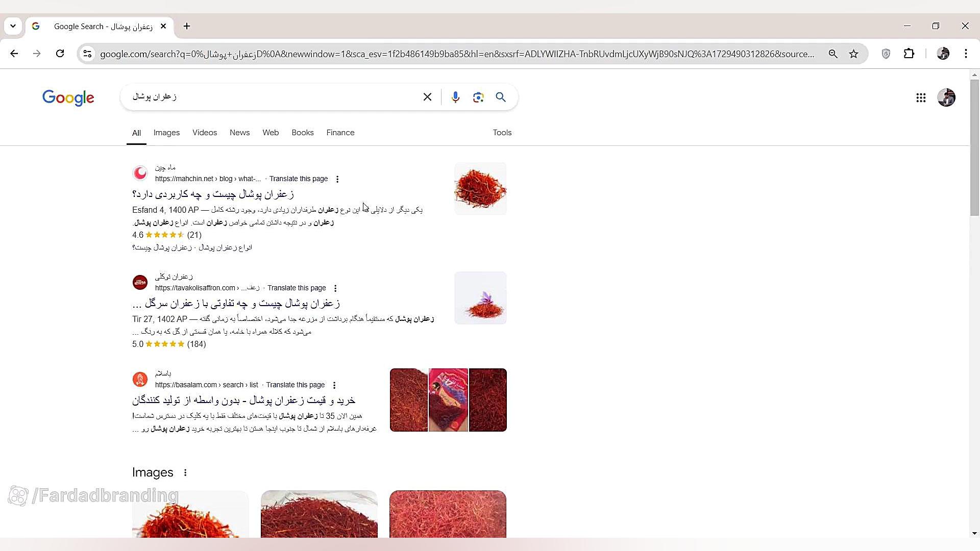The height and width of the screenshot is (551, 980).
Task: Click Translate this page for the basalam.com result
Action: [295, 385]
